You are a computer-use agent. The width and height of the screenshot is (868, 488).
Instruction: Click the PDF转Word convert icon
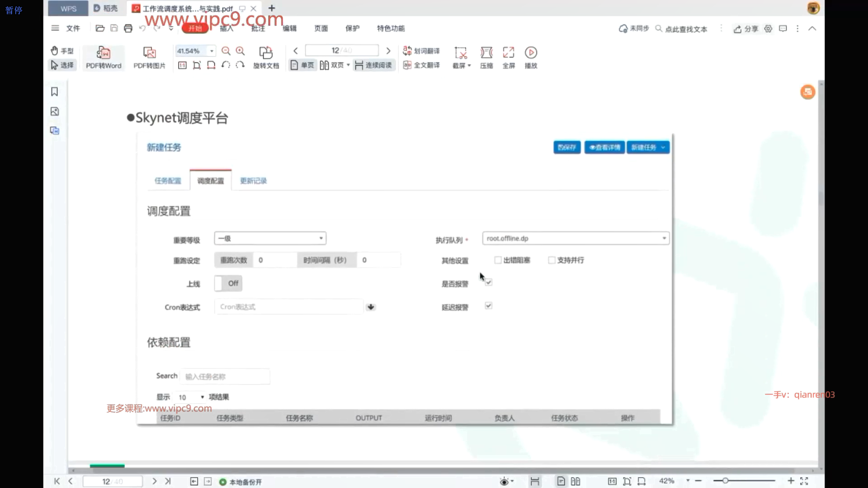(x=104, y=53)
